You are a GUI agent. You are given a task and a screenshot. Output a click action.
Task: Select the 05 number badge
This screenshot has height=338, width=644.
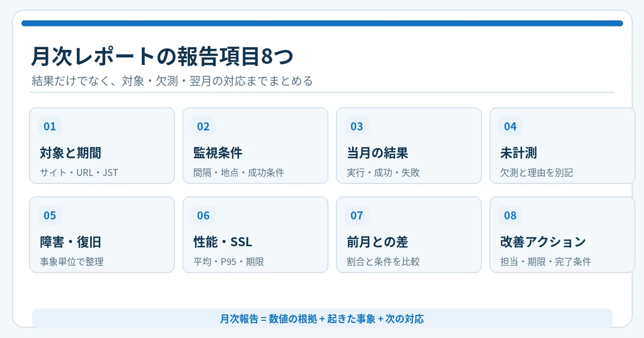(x=50, y=216)
